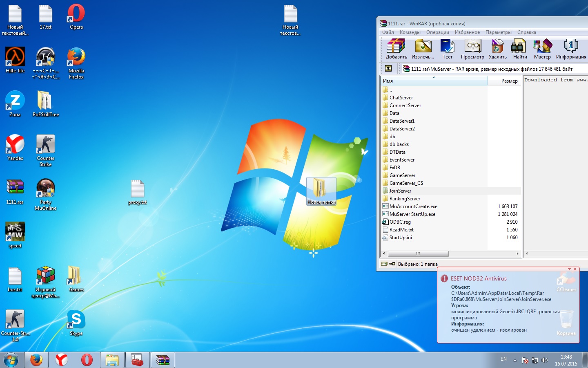
Task: Select the Новая папка folder on desktop
Action: coord(321,191)
